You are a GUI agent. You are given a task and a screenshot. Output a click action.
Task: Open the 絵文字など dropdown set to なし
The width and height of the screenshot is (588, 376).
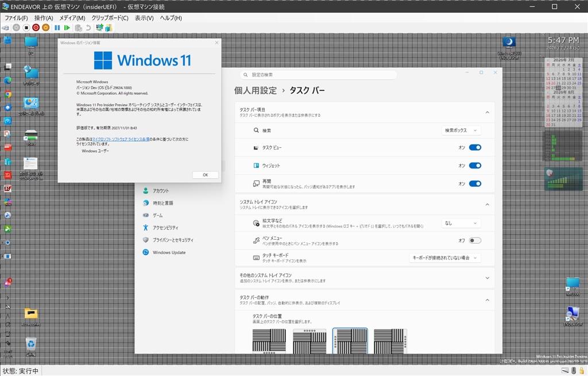pyautogui.click(x=461, y=223)
